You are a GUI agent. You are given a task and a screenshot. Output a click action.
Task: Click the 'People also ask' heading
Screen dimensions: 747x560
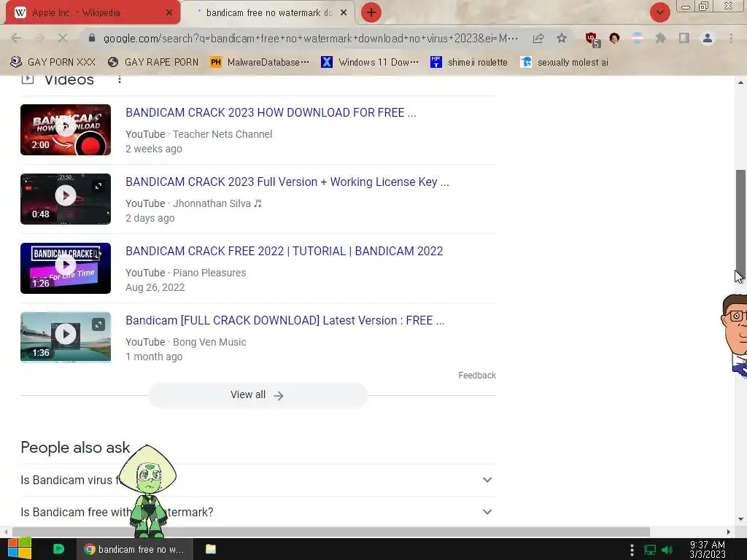75,448
